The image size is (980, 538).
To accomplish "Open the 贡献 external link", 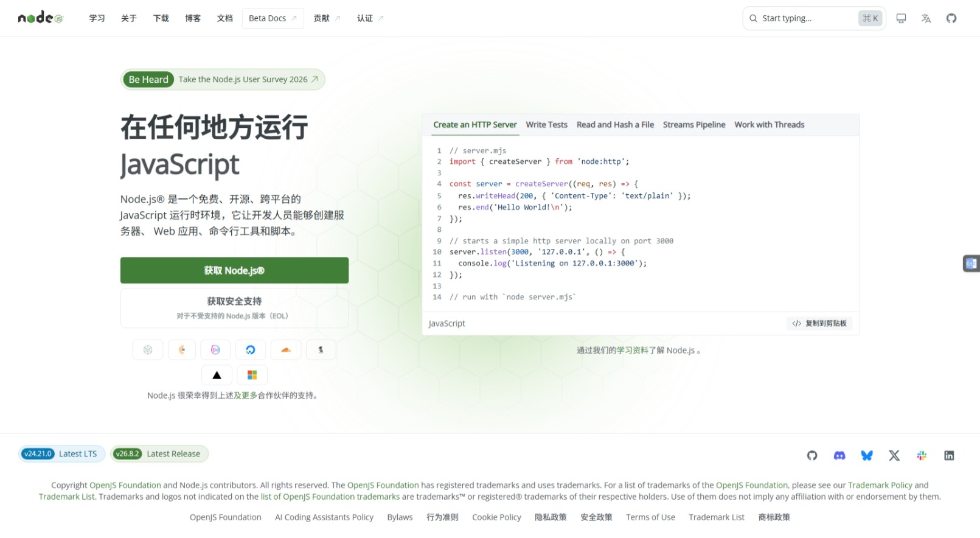I will (327, 18).
